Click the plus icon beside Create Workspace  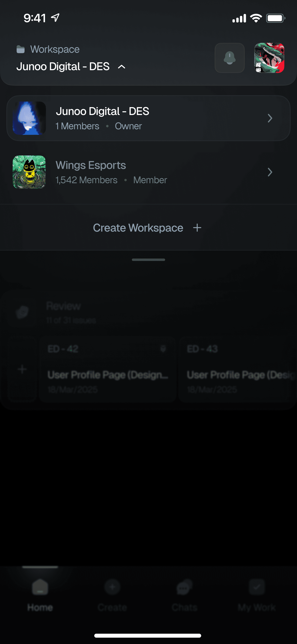197,228
